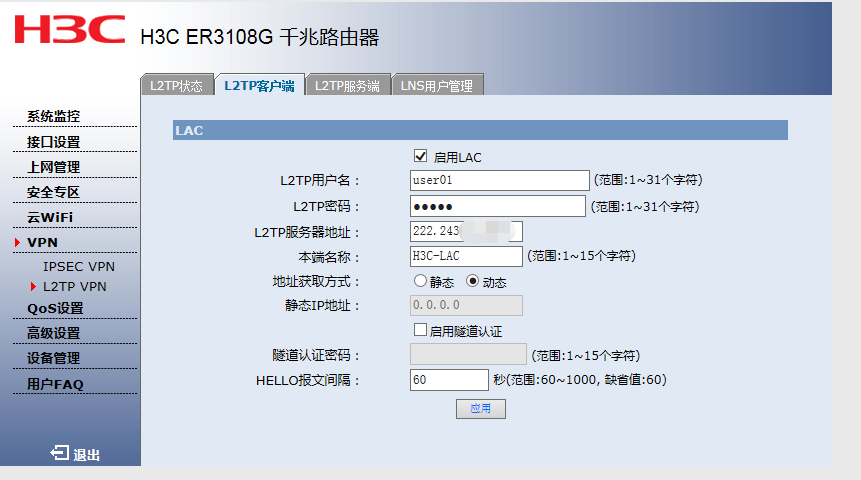Viewport: 861px width, 480px height.
Task: Click the HELLO报文间隔 label
Action: pyautogui.click(x=308, y=380)
